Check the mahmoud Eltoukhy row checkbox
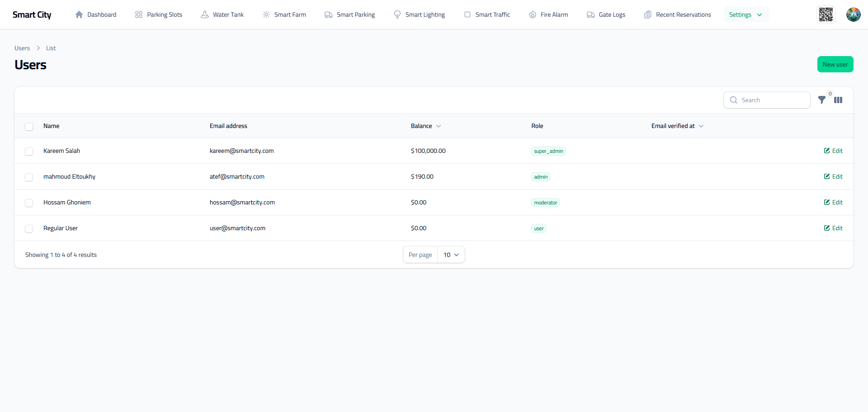 [x=29, y=177]
